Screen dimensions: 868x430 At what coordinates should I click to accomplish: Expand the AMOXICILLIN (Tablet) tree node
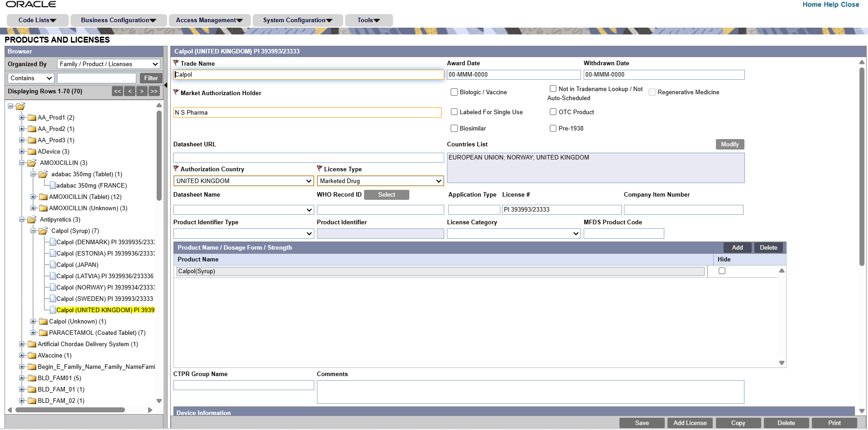pos(33,197)
